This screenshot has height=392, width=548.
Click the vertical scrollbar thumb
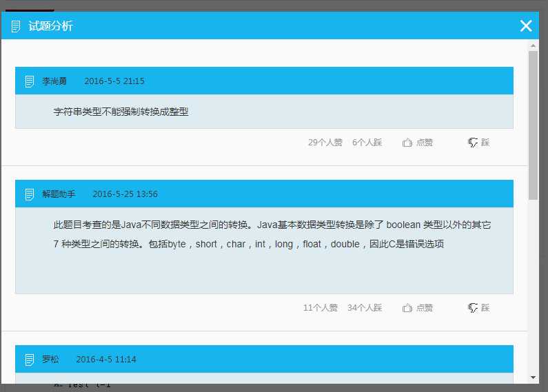[533, 125]
